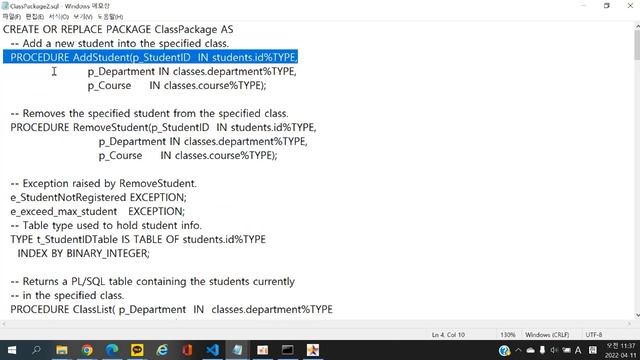The height and width of the screenshot is (360, 640).
Task: Click the battery status tray icon
Action: pos(567,350)
